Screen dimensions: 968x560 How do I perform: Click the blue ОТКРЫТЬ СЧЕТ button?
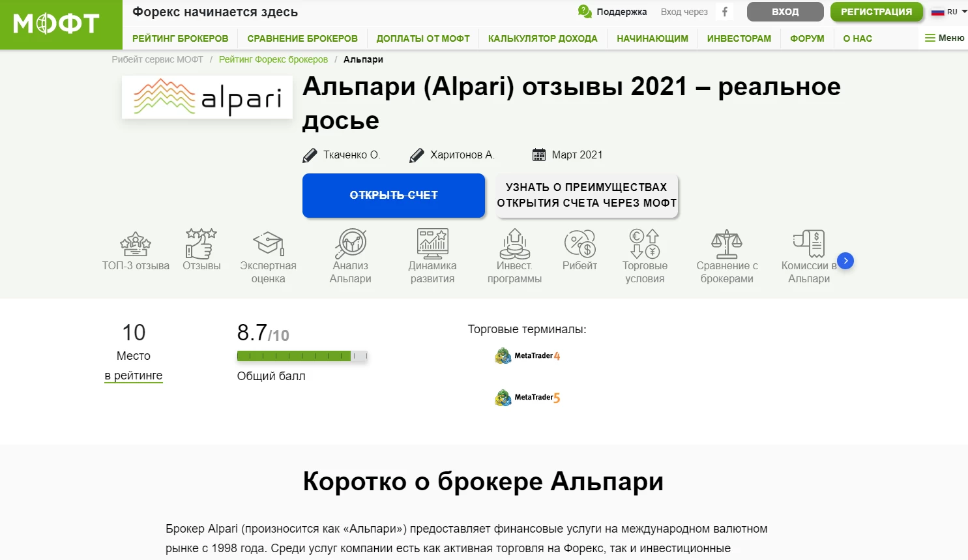click(x=394, y=196)
